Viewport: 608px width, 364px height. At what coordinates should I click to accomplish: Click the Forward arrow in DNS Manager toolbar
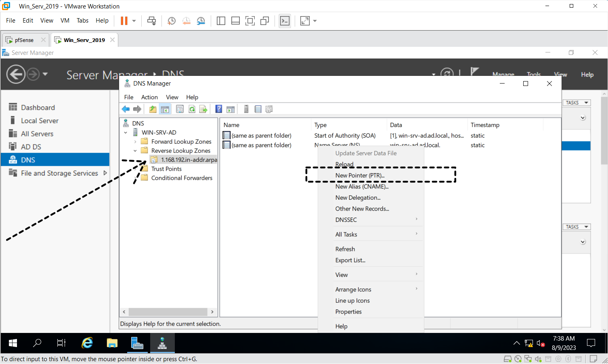point(137,109)
